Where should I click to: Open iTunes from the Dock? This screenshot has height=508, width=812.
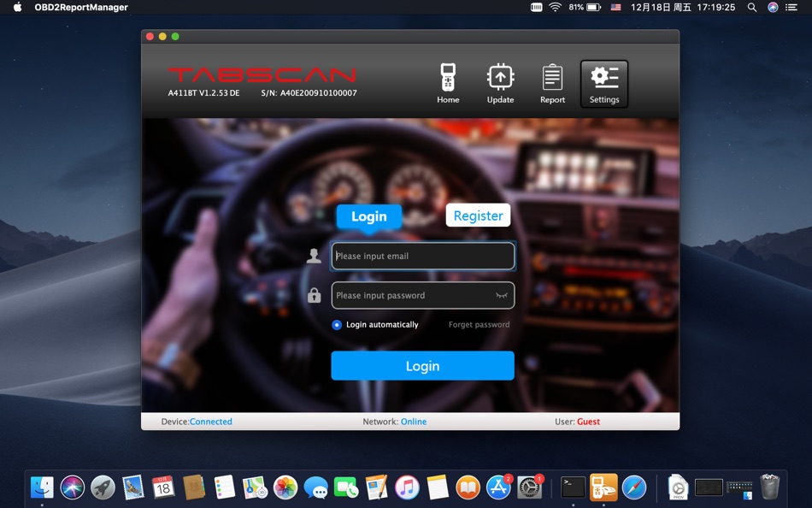pyautogui.click(x=407, y=487)
